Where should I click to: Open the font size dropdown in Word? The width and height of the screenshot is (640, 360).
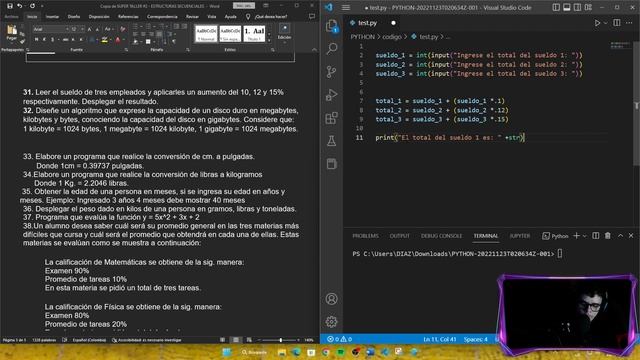click(x=82, y=29)
